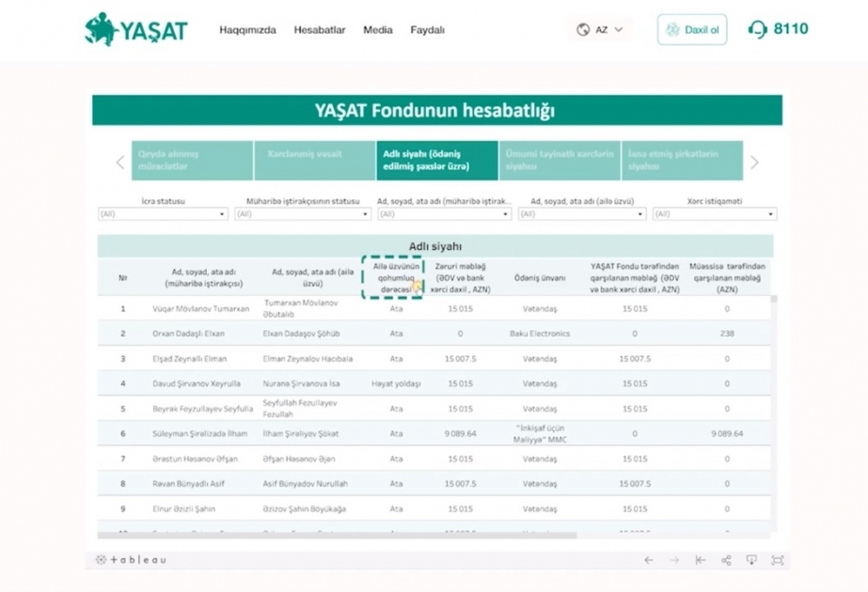Click the globe language icon
Image resolution: width=868 pixels, height=592 pixels.
pos(583,30)
